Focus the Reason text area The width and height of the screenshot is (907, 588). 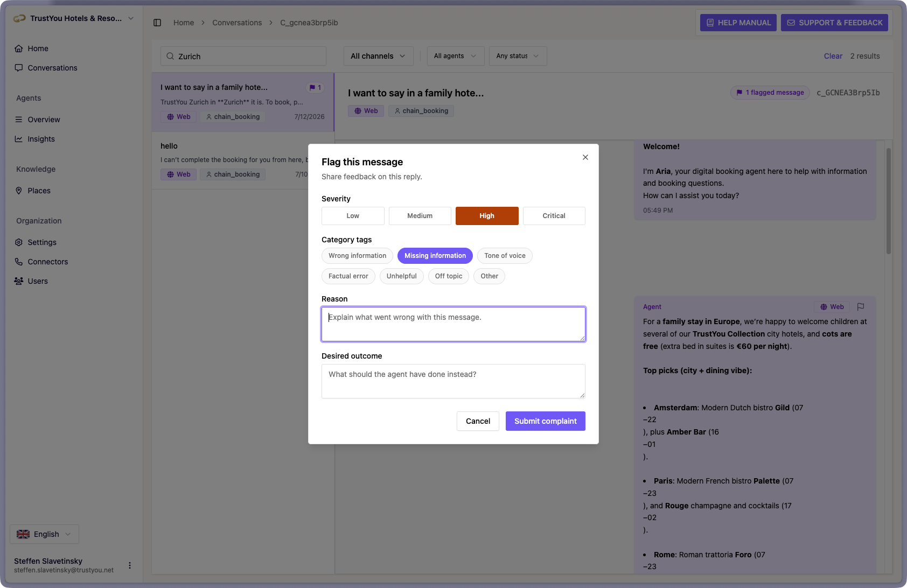(x=453, y=324)
